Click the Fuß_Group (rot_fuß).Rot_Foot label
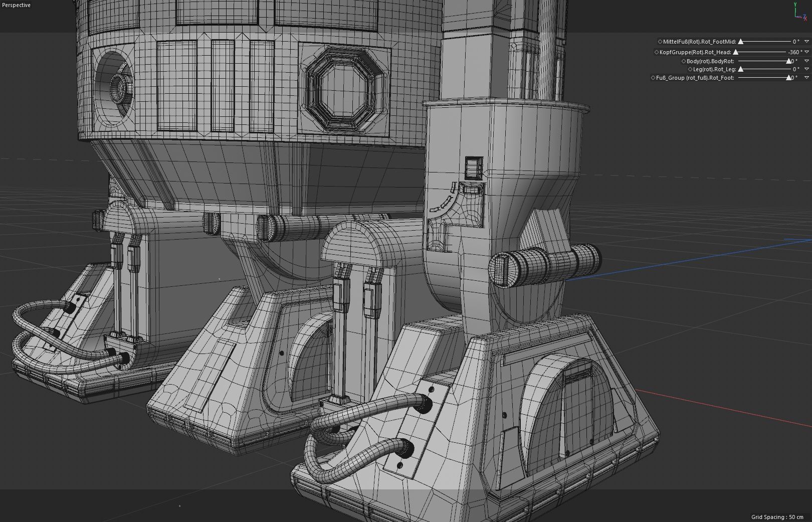 click(x=695, y=78)
